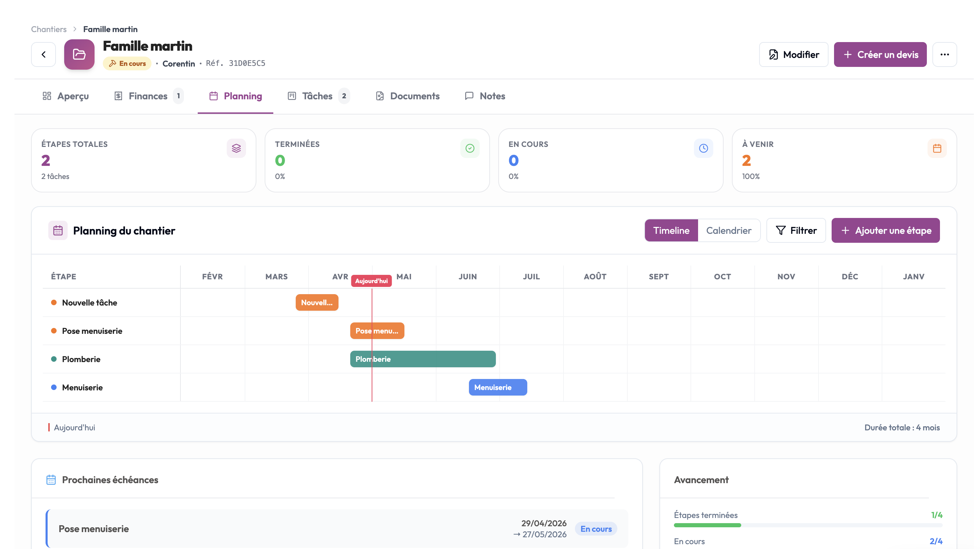Click the Nouvelle tâche row label
Viewport: 980px width, 549px height.
(89, 303)
